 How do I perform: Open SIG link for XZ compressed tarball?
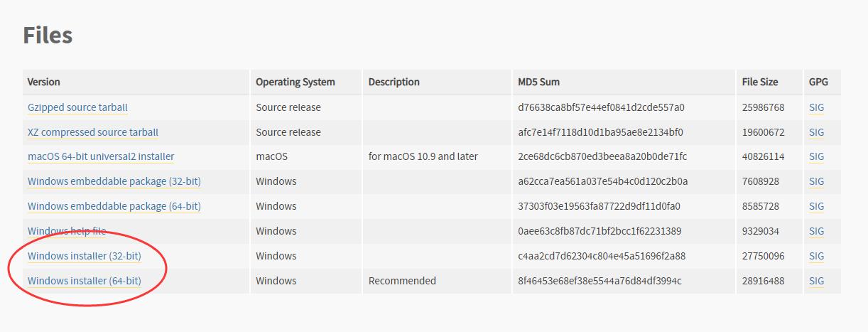(816, 132)
